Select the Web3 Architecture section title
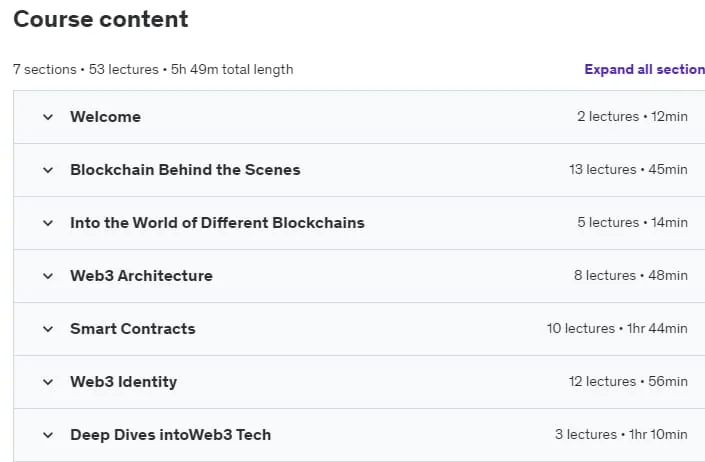The image size is (705, 462). click(x=141, y=276)
